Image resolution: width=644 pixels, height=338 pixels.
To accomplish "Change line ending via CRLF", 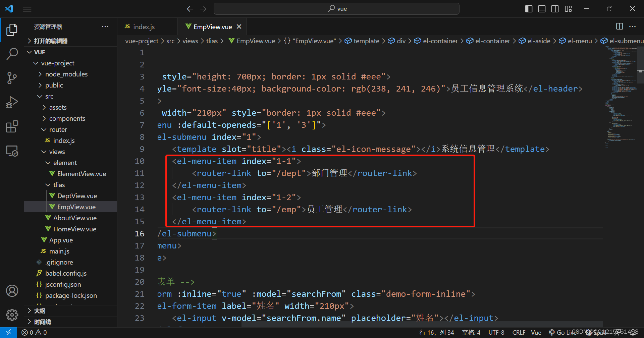I will (x=519, y=332).
